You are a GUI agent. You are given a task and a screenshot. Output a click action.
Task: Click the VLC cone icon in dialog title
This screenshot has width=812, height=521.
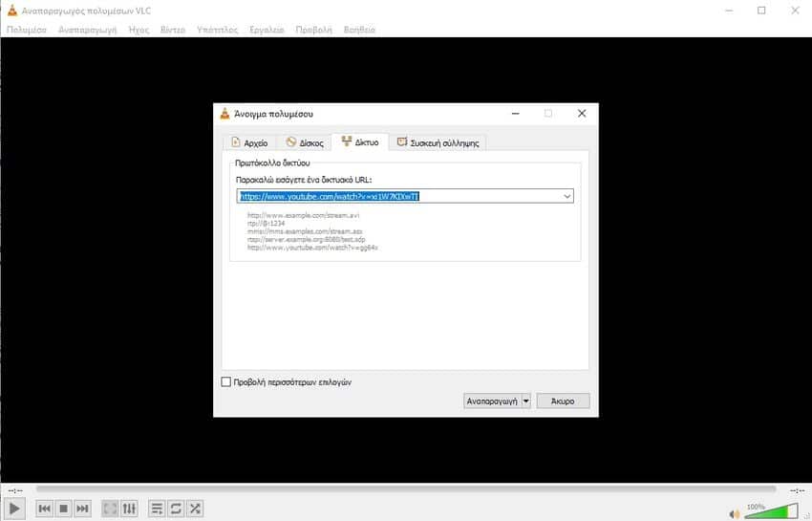pos(224,114)
